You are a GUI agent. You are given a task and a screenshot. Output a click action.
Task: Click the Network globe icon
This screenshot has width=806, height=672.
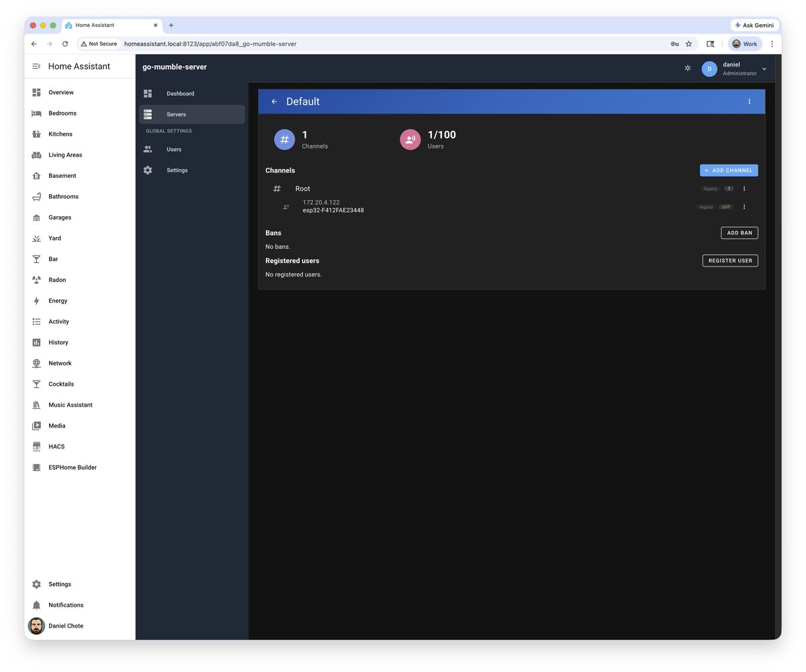36,363
